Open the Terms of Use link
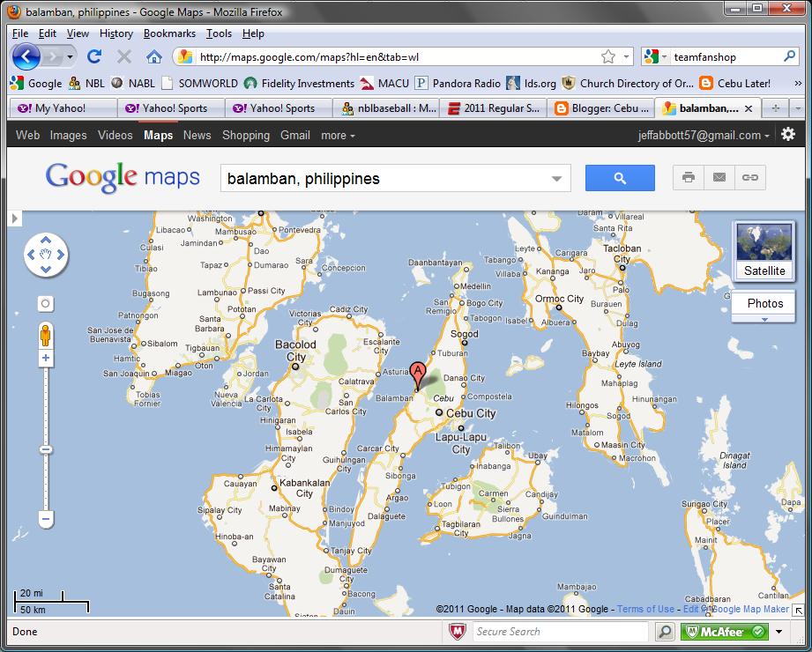 646,609
